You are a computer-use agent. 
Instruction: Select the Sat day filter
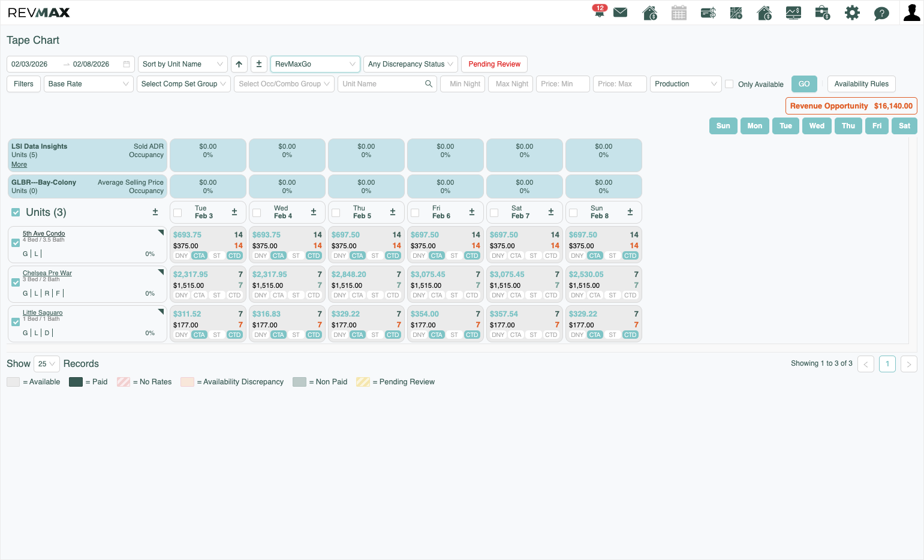905,126
